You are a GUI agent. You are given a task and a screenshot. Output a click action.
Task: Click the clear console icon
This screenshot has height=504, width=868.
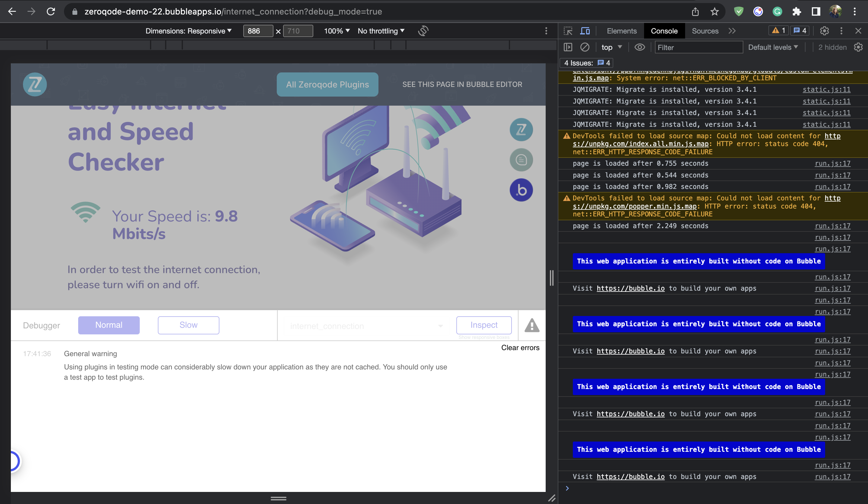585,47
